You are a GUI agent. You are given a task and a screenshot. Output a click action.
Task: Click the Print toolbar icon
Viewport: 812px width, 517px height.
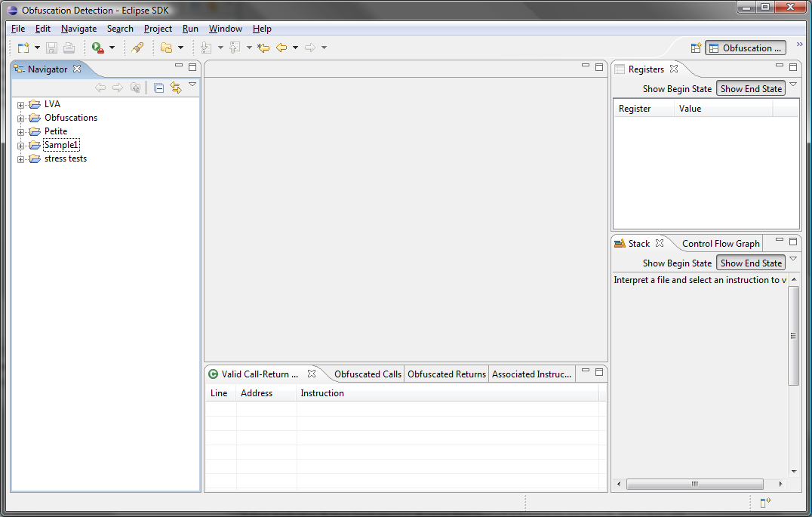[69, 48]
